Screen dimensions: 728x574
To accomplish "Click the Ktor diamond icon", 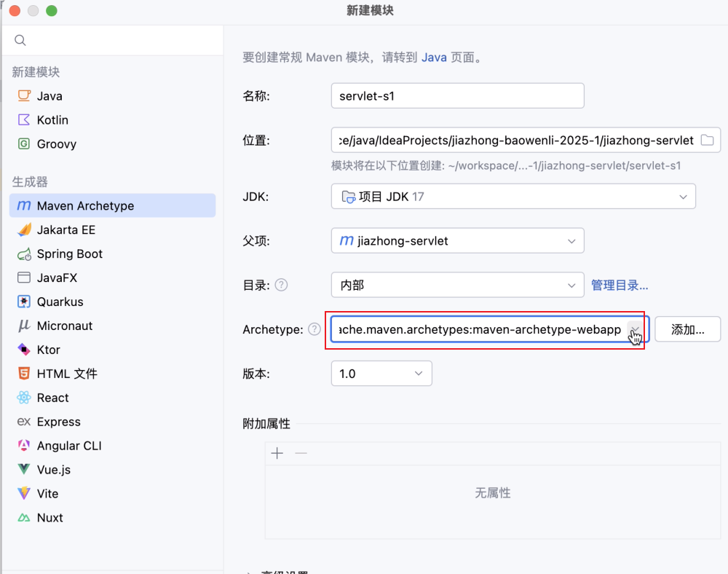I will [24, 349].
